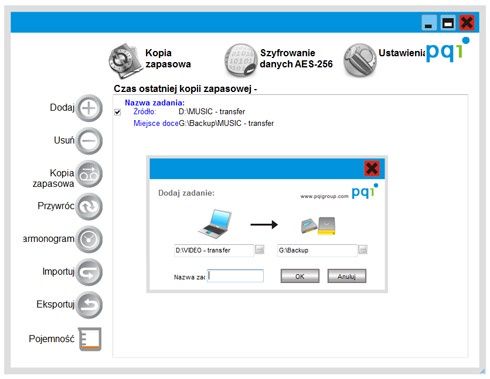Click the laptop source icon in dialog
490x379 pixels.
pos(215,223)
